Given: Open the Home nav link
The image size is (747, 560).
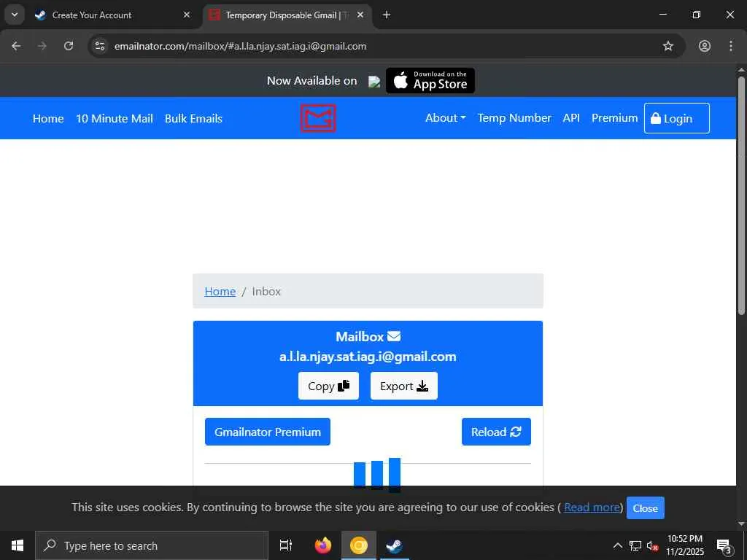Looking at the screenshot, I should 48,119.
